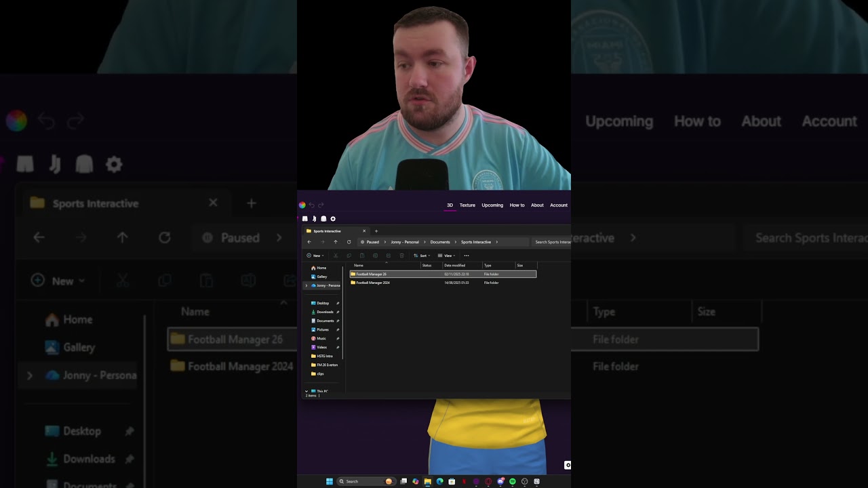Open the color wheel picker icon
Viewport: 868px width, 488px height.
(x=302, y=205)
